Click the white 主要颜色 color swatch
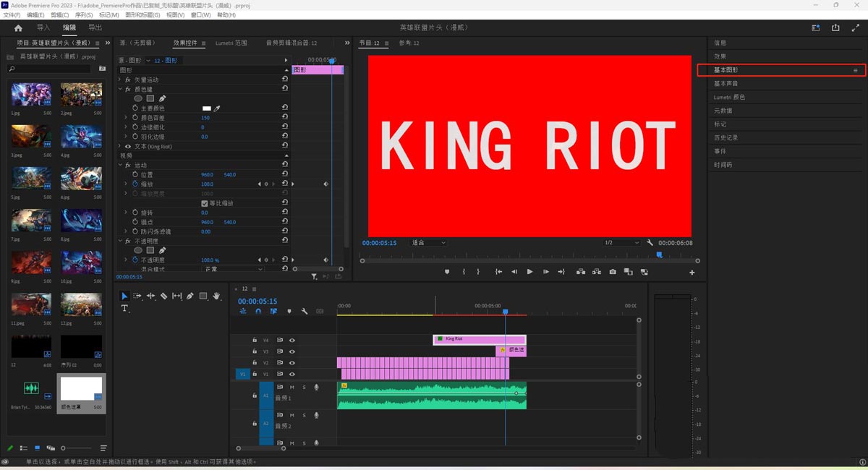The height and width of the screenshot is (470, 868). (x=207, y=108)
